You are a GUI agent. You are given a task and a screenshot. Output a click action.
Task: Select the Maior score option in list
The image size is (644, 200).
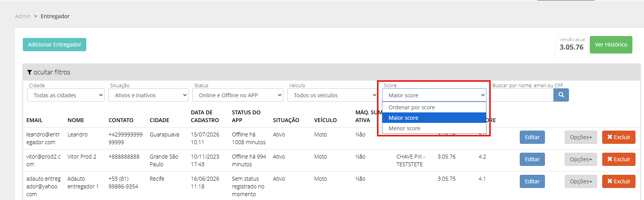pos(434,118)
